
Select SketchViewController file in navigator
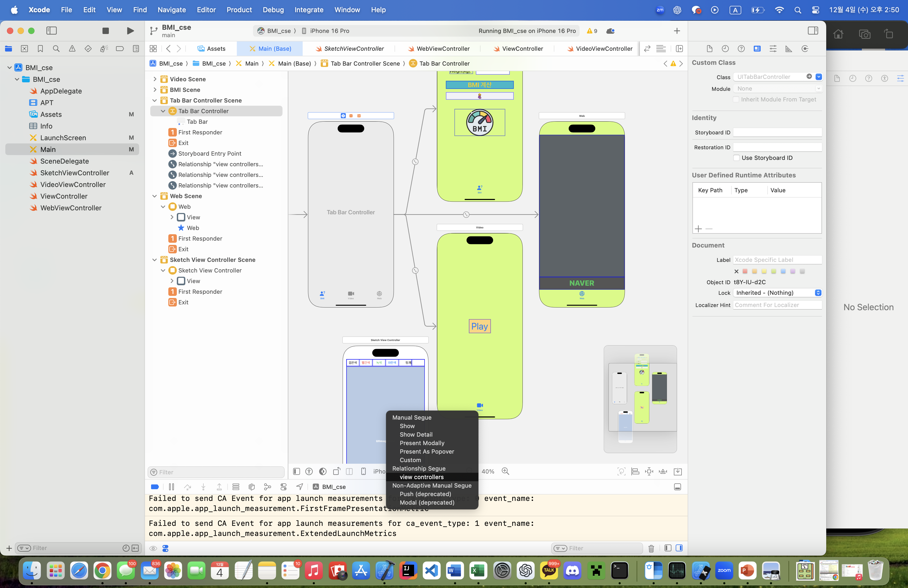click(x=75, y=173)
